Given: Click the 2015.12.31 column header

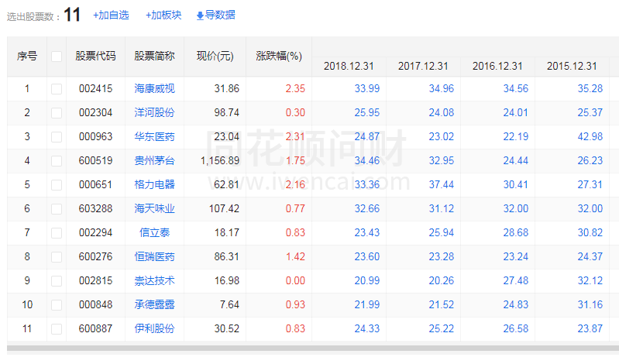Looking at the screenshot, I should tap(572, 66).
